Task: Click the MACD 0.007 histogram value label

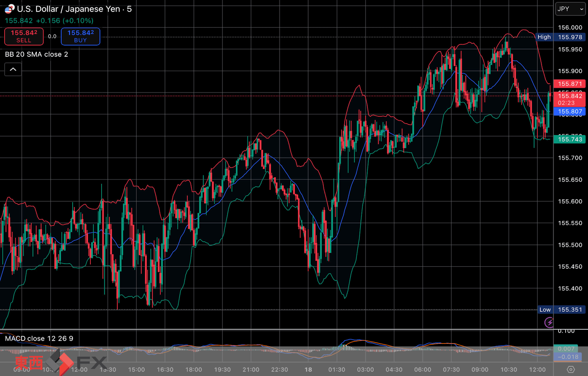Action: [566, 349]
